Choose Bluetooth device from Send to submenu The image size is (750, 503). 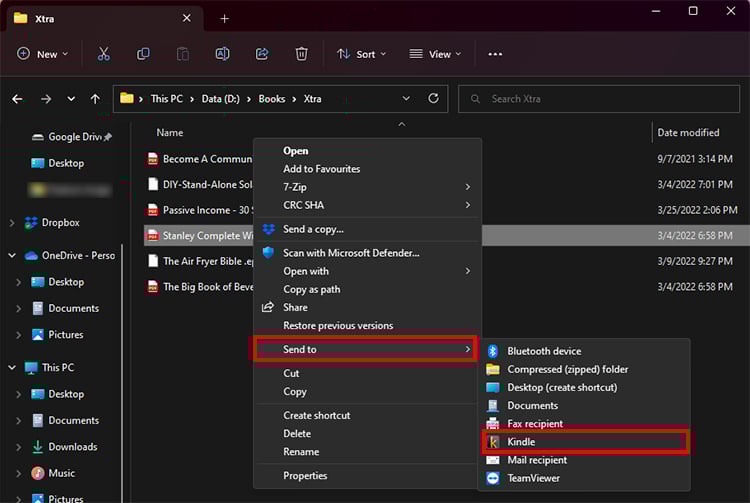543,351
